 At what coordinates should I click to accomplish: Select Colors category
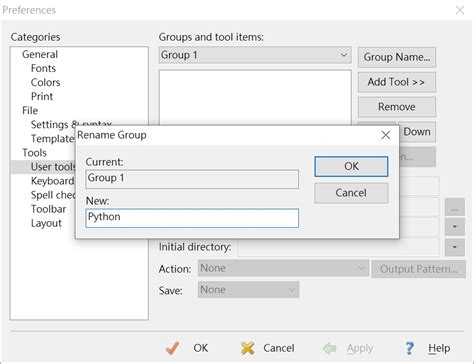pos(45,82)
